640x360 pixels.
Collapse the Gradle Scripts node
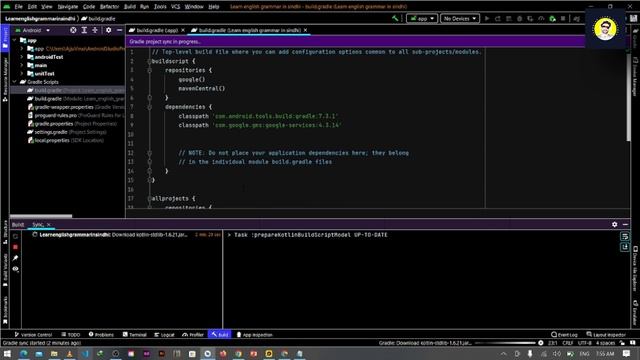coord(15,82)
